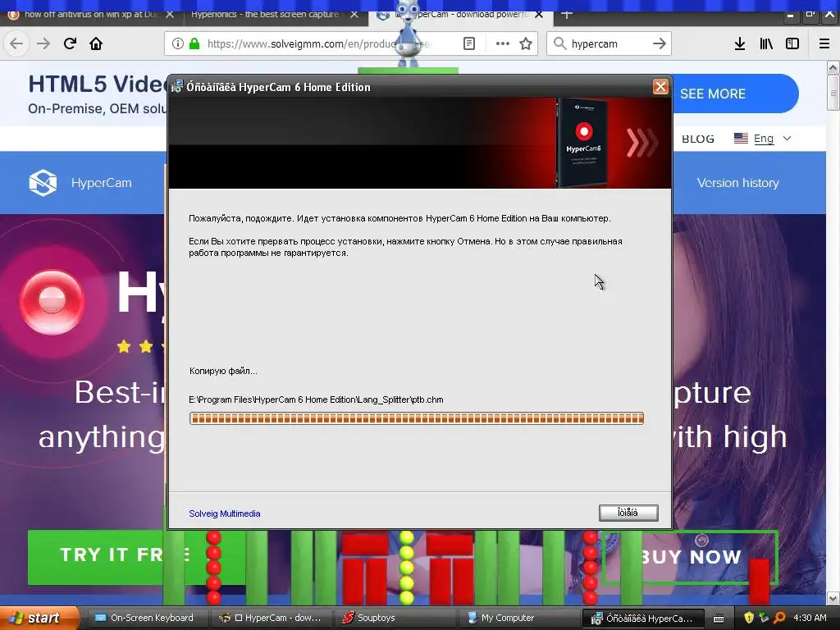Open the Firefox hamburger menu
The height and width of the screenshot is (630, 840).
tap(824, 43)
